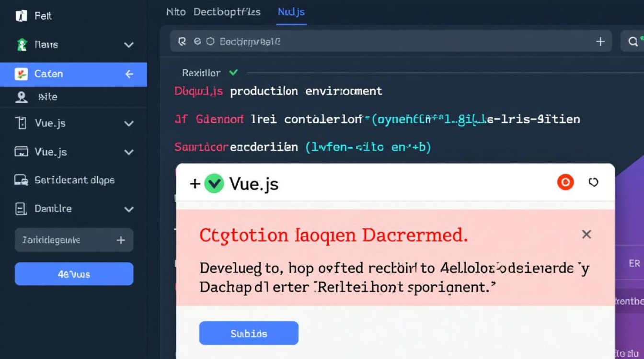The image size is (644, 359).
Task: Click the person icon beside Site
Action: pos(21,97)
